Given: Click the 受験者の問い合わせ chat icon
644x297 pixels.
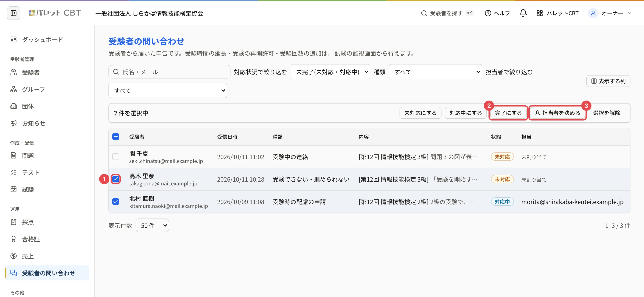Looking at the screenshot, I should point(14,273).
